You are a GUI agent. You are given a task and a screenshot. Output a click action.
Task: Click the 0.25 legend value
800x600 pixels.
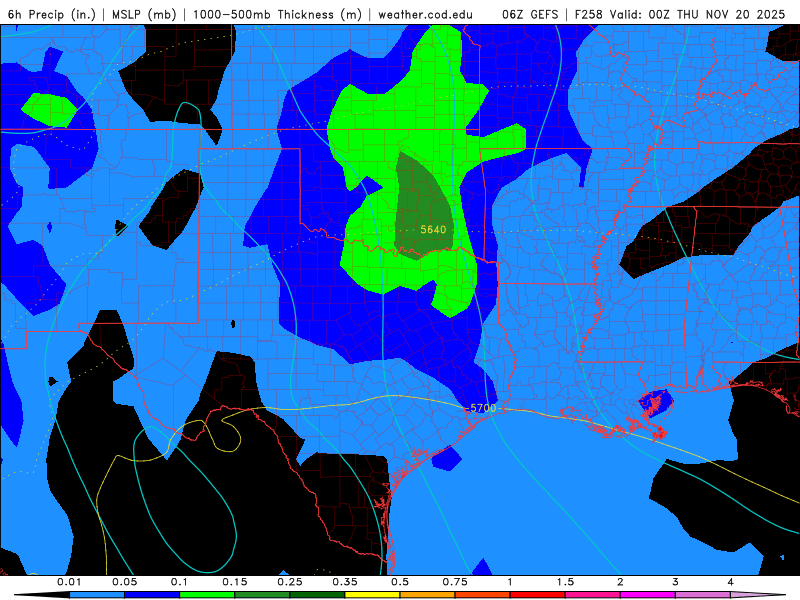(290, 582)
